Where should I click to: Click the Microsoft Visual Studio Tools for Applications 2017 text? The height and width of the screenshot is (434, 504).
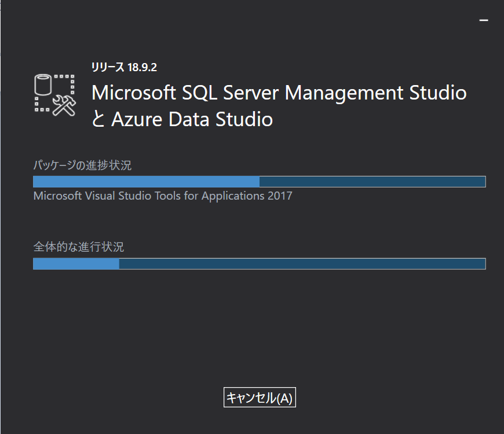pyautogui.click(x=163, y=196)
